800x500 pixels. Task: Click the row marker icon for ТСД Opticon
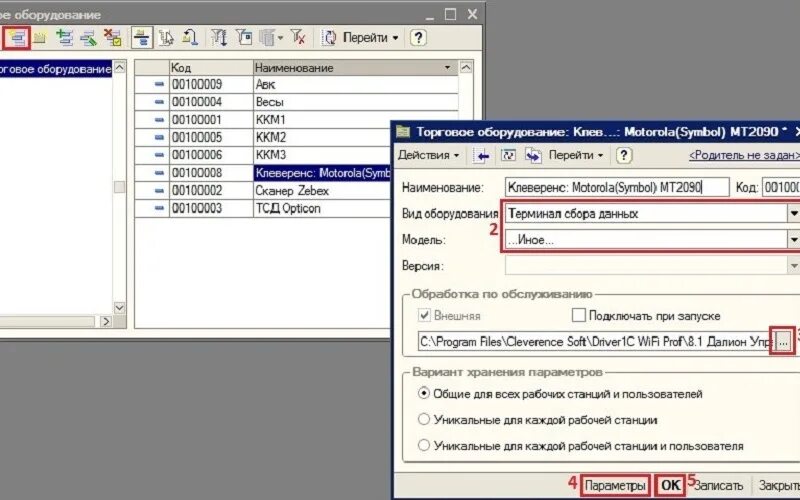pyautogui.click(x=159, y=208)
